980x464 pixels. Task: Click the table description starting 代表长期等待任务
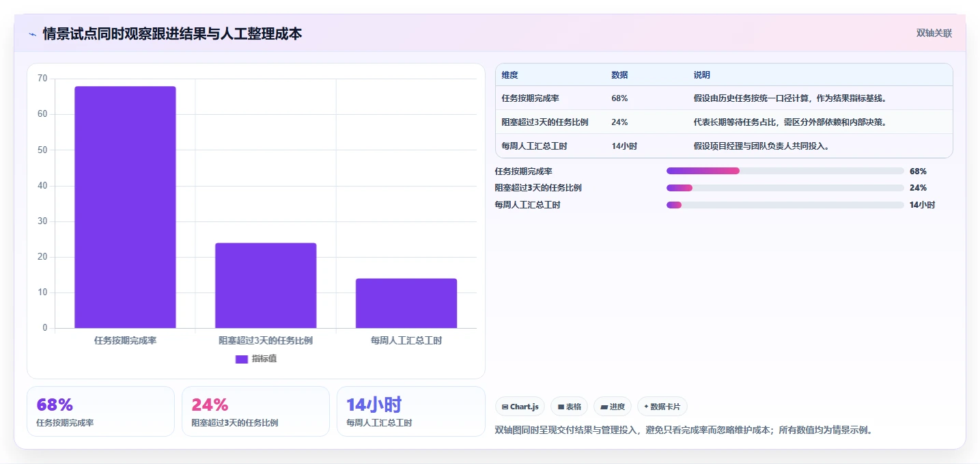click(x=790, y=122)
